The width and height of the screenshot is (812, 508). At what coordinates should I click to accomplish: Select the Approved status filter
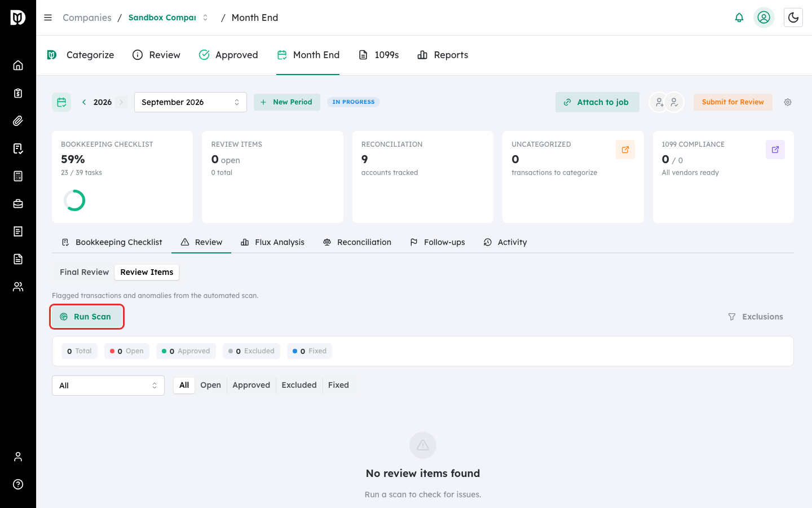click(251, 385)
